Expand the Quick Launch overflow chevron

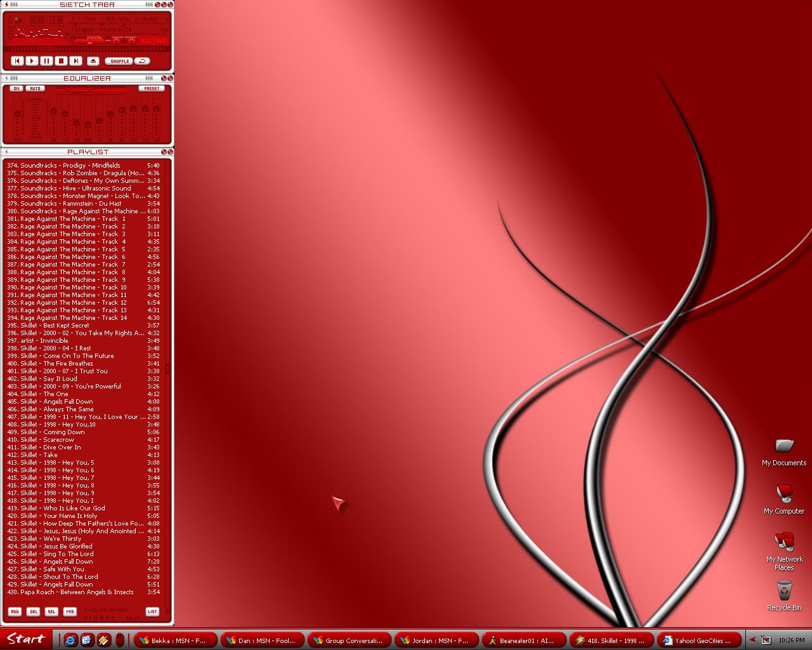[x=119, y=640]
